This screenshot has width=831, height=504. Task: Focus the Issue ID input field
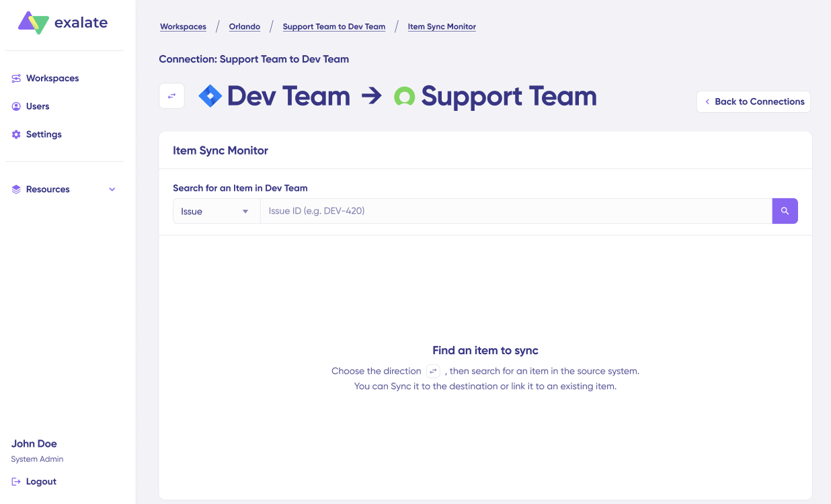(516, 211)
